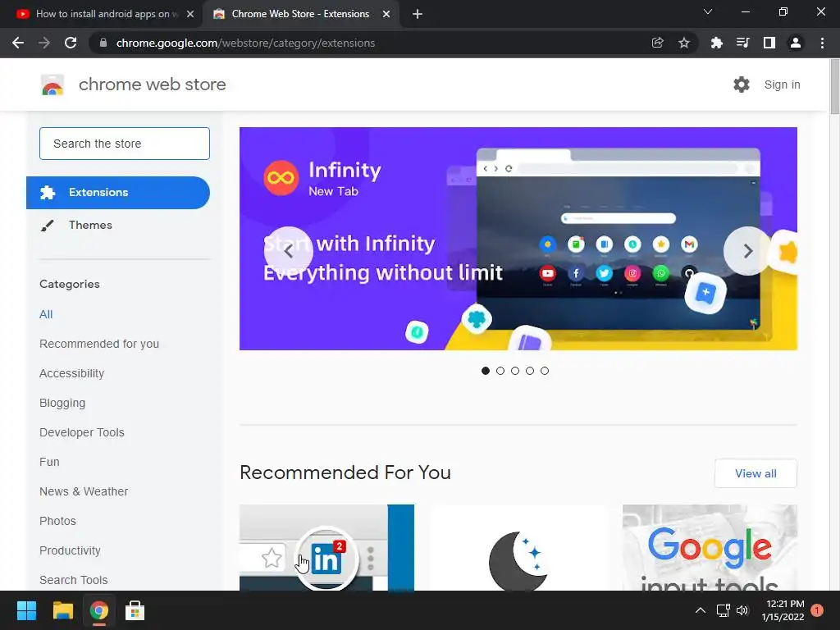Click the browser forward arrow
Viewport: 840px width, 630px height.
44,43
